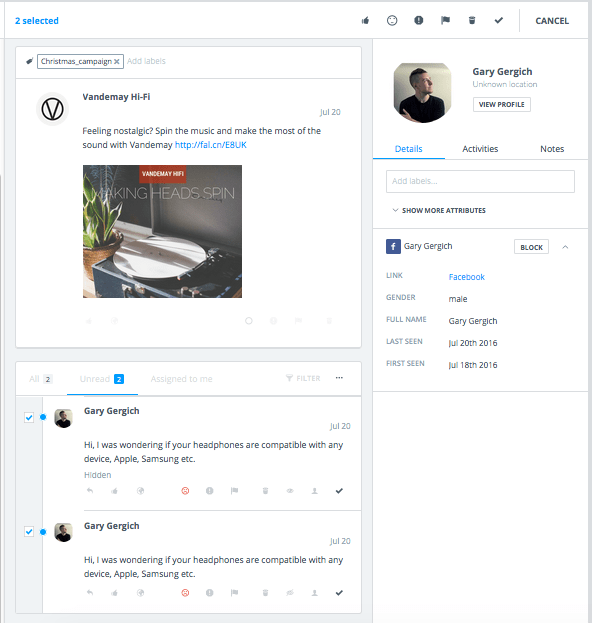
Task: Click assign person icon on second comment
Action: tap(314, 593)
